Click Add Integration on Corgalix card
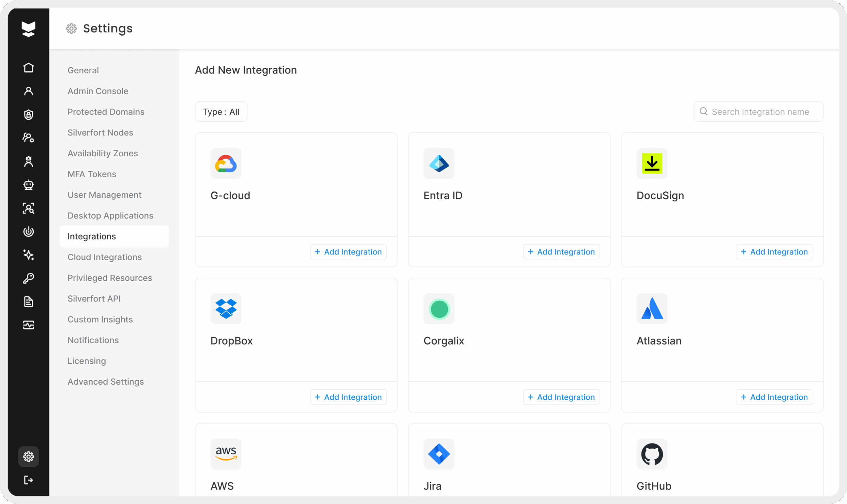 [x=561, y=397]
